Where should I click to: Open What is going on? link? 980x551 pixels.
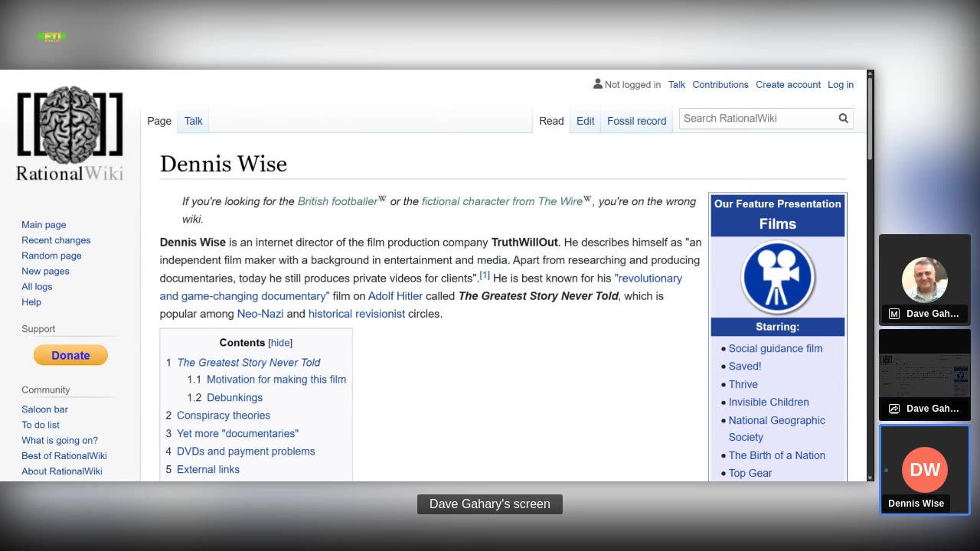(x=60, y=440)
